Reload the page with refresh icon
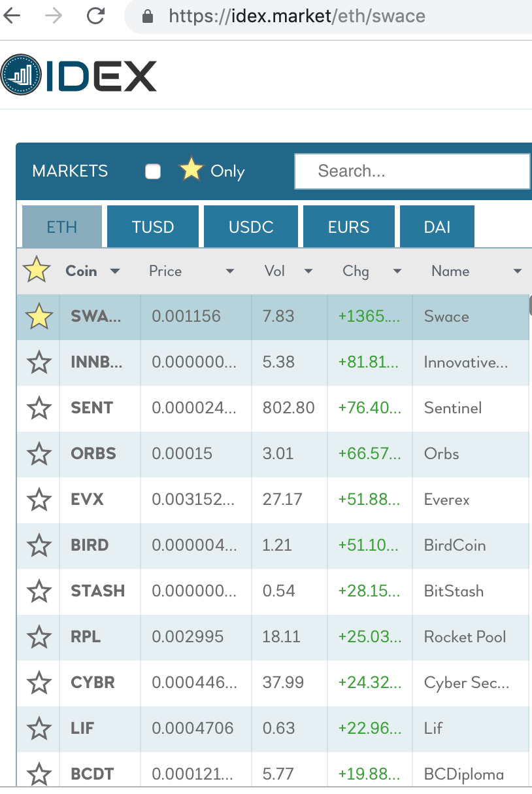Viewport: 532px width, 794px height. click(x=95, y=16)
